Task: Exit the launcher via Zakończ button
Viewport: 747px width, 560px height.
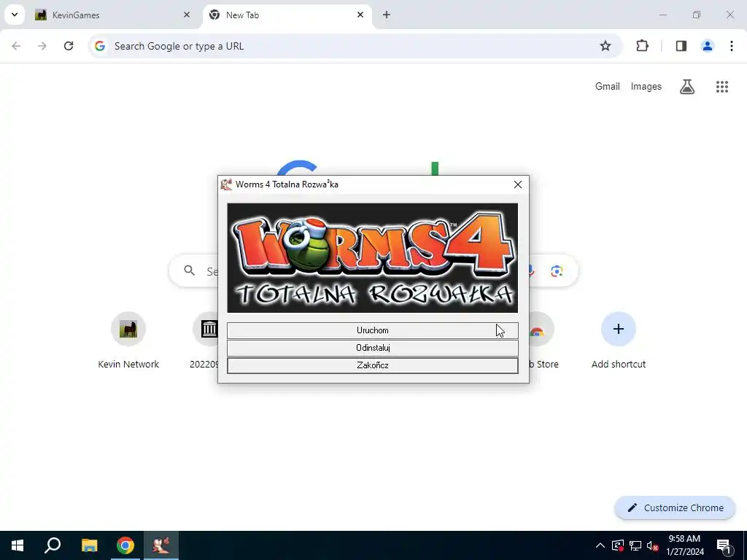Action: [x=373, y=365]
